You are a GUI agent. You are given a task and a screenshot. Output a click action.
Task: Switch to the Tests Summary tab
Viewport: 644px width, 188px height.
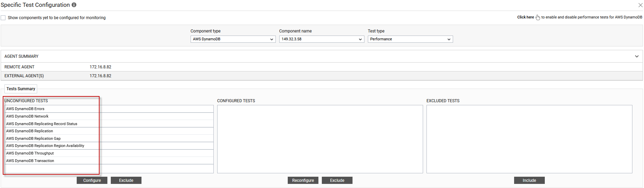[x=21, y=89]
